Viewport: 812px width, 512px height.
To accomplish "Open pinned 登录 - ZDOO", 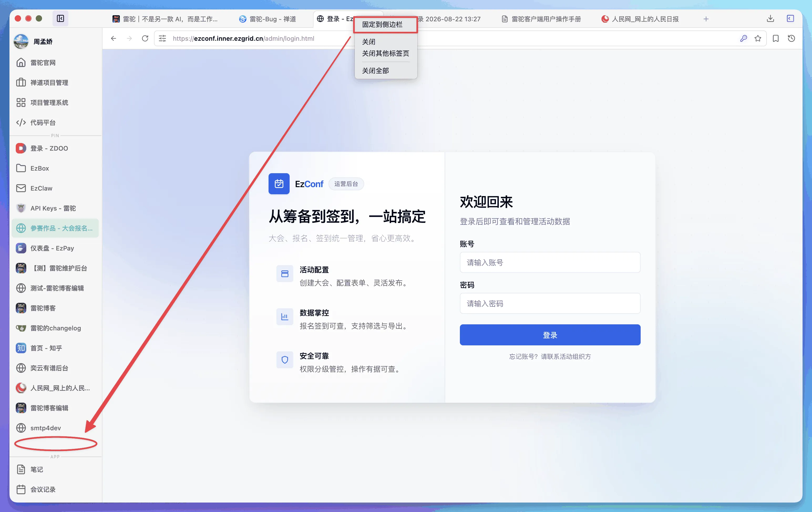I will [55, 149].
